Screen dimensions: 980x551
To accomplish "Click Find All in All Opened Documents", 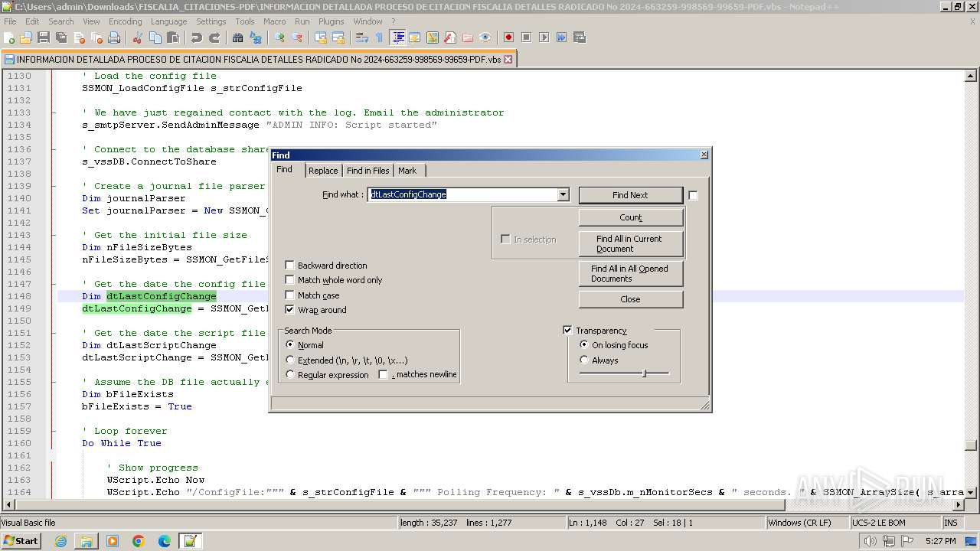I will 630,274.
